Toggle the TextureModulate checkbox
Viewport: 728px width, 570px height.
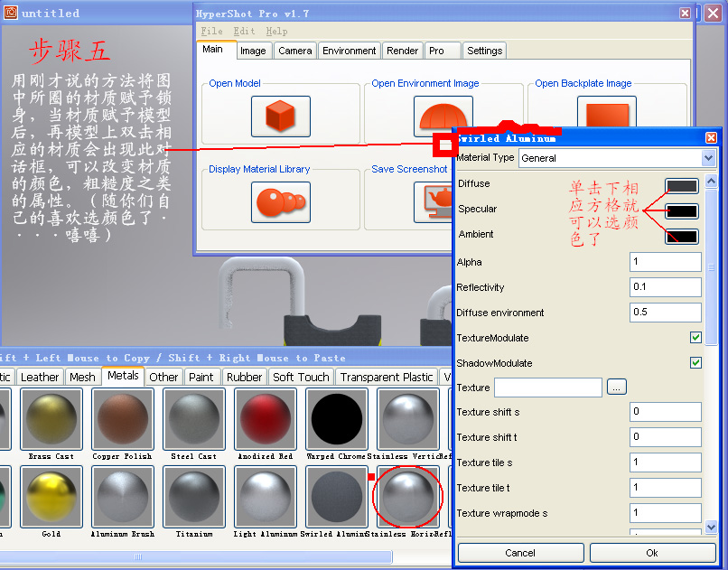click(695, 338)
